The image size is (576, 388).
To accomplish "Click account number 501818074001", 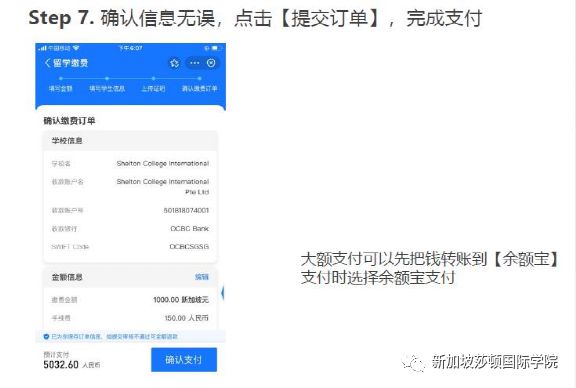I will point(186,211).
